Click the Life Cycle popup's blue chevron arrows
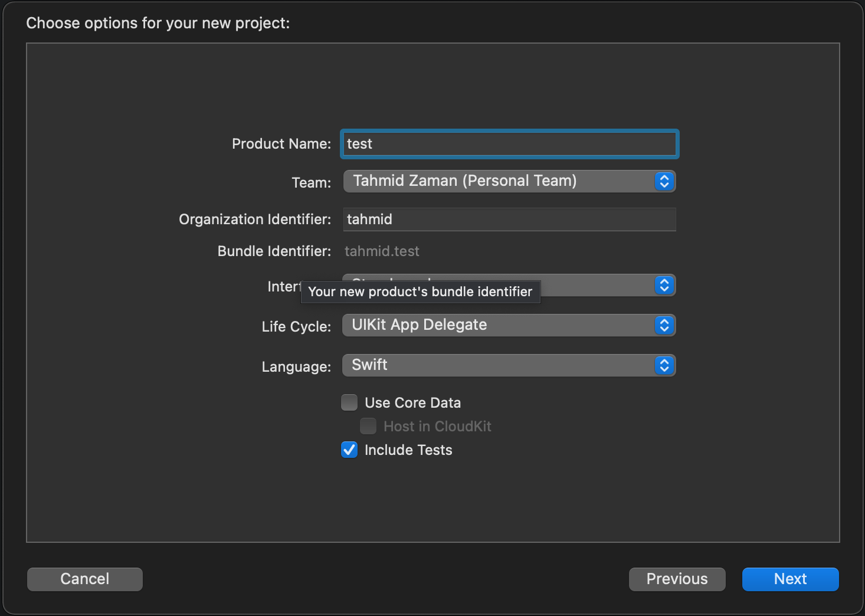Image resolution: width=865 pixels, height=616 pixels. pyautogui.click(x=664, y=325)
